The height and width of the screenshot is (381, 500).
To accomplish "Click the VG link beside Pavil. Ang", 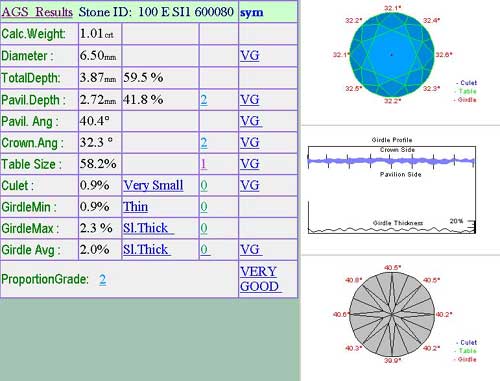I will [251, 121].
